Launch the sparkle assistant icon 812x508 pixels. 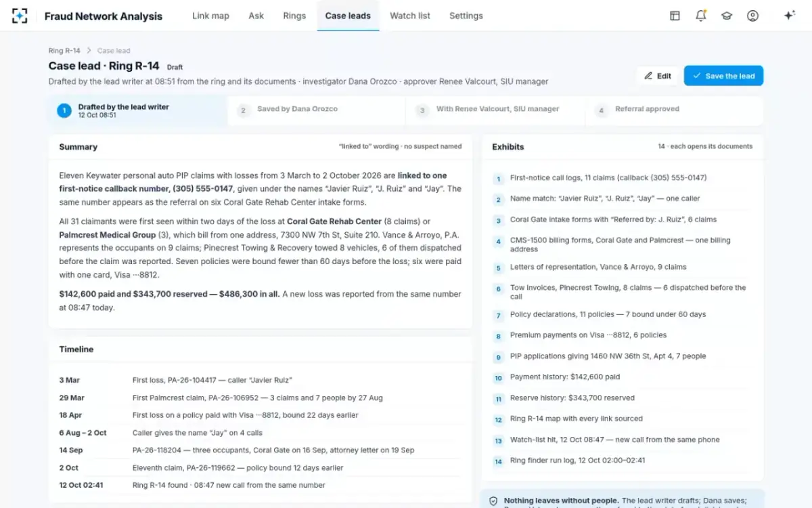pos(789,16)
